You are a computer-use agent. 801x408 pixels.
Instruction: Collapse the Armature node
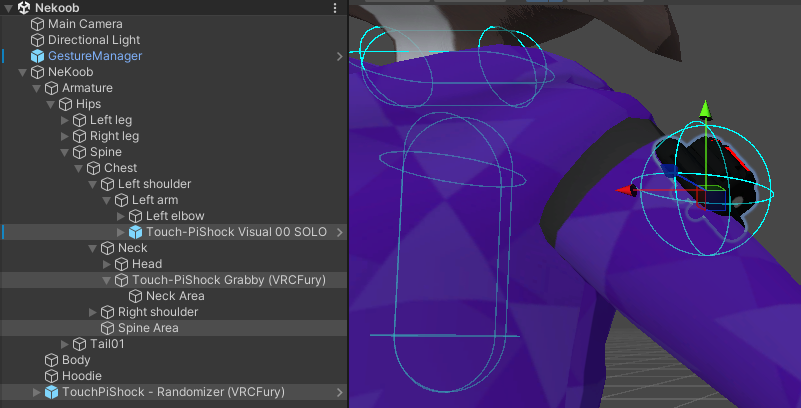click(36, 88)
